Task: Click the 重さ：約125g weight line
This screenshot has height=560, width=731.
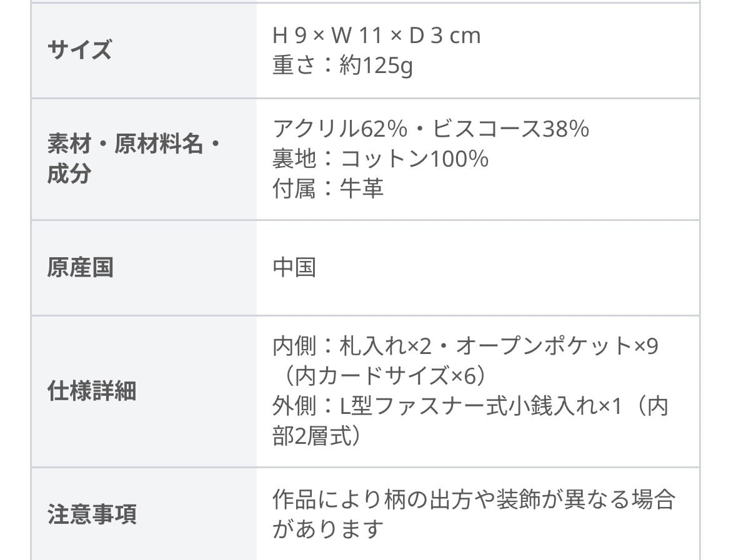Action: point(342,66)
